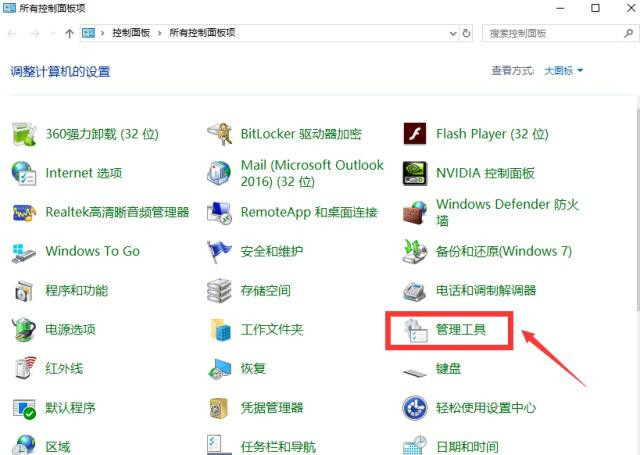Click the vertical scrollbar thumb

click(638, 211)
